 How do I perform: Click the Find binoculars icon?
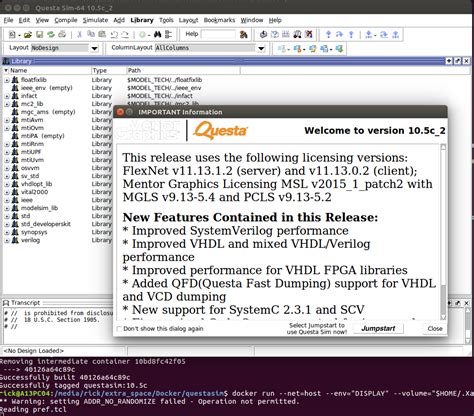coord(158,34)
